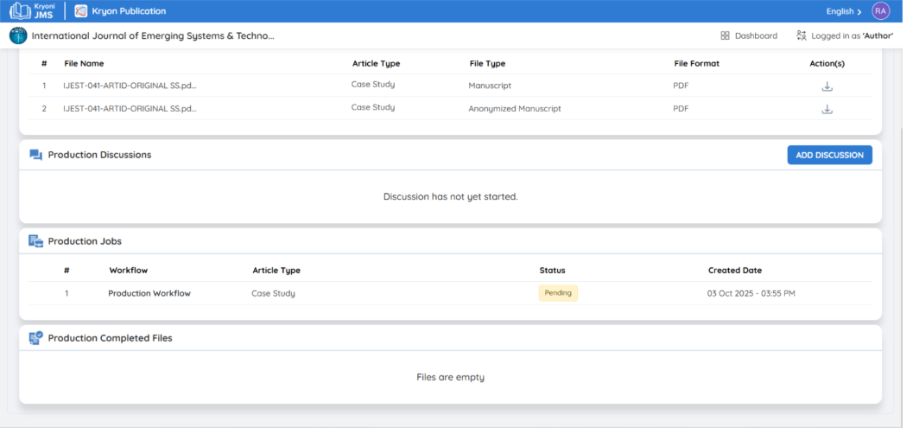Click the PDF format cell of Anonymized Manuscript row

click(x=681, y=108)
